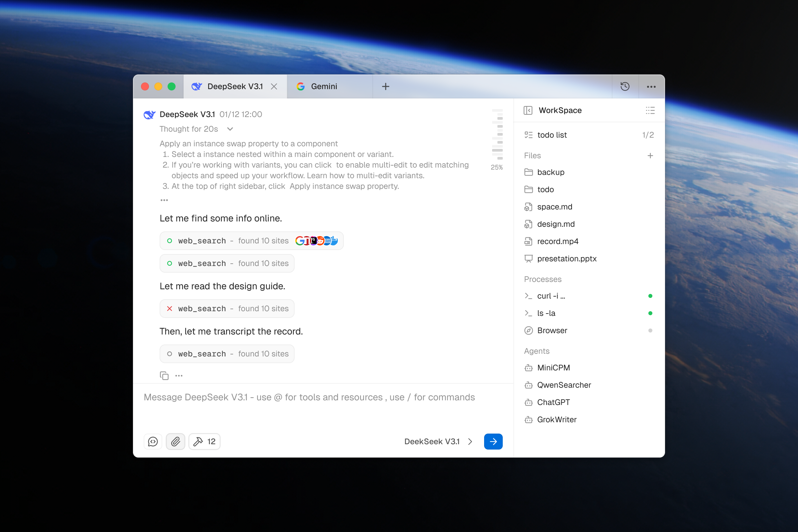Copy the assistant response
Viewport: 798px width, 532px height.
[164, 376]
